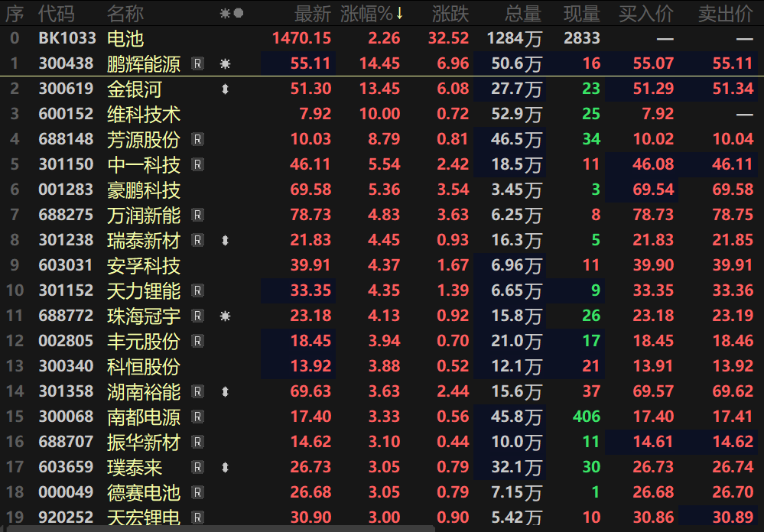Click 金银河 change percent 13.45
The height and width of the screenshot is (532, 764).
pyautogui.click(x=379, y=89)
